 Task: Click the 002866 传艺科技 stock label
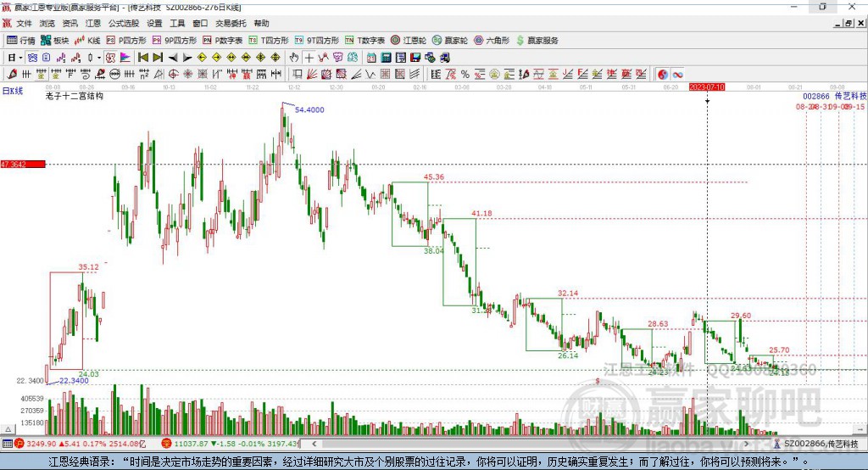coord(835,96)
